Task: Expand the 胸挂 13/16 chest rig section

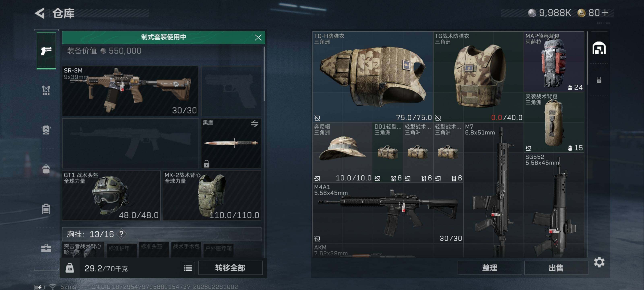Action: pos(161,234)
